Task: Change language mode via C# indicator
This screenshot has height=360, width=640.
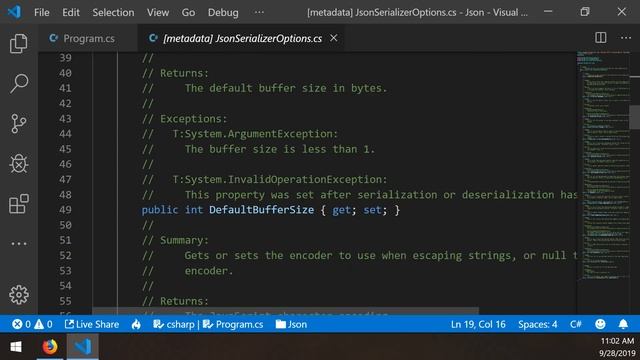Action: (576, 324)
